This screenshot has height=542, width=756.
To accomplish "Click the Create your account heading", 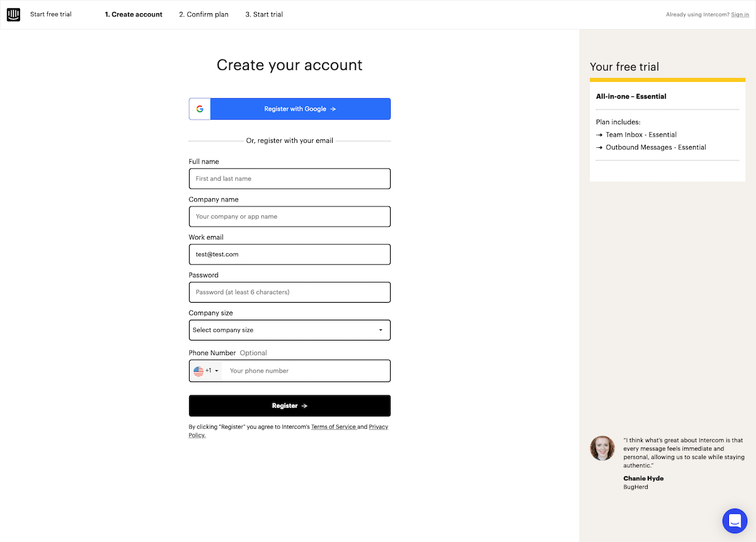I will pos(290,65).
